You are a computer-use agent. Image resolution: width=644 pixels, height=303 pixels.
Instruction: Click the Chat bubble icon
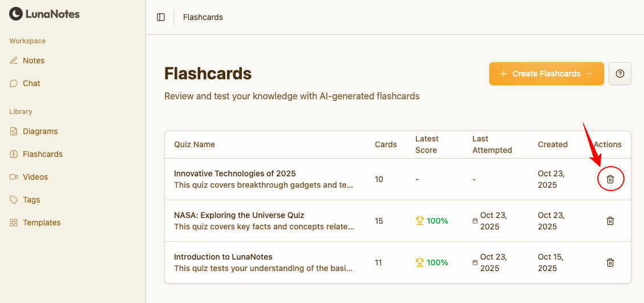(14, 83)
